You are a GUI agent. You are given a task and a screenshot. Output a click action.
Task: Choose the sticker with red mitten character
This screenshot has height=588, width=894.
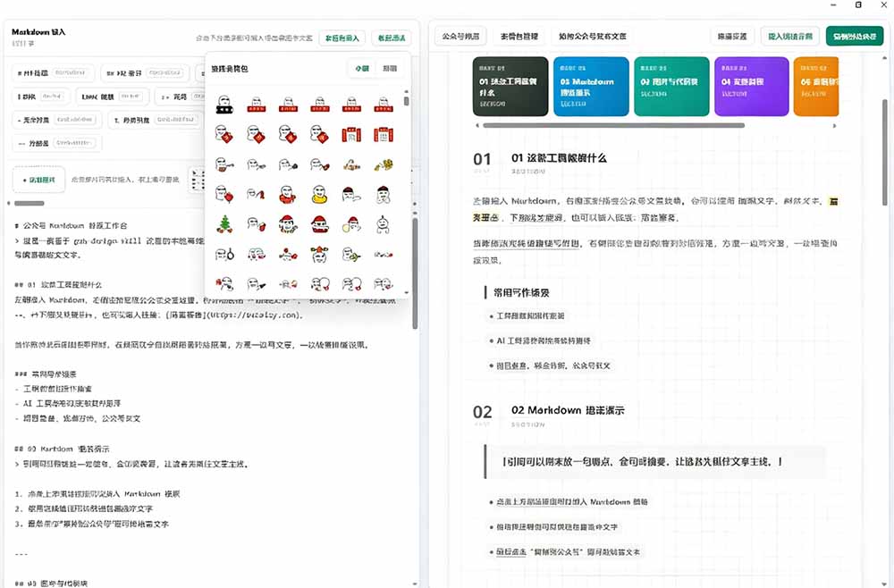pyautogui.click(x=256, y=224)
